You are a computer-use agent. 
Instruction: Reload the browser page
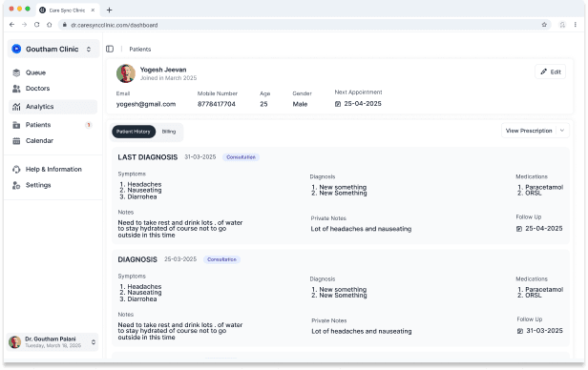(x=36, y=25)
